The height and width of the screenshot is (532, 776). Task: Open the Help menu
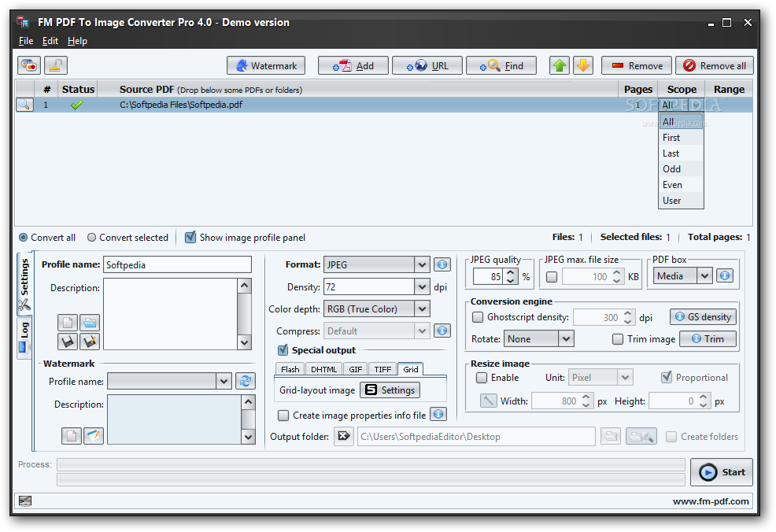coord(77,41)
